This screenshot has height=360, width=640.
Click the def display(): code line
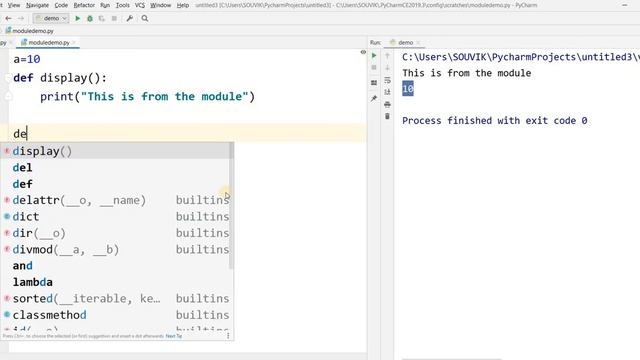tap(60, 78)
